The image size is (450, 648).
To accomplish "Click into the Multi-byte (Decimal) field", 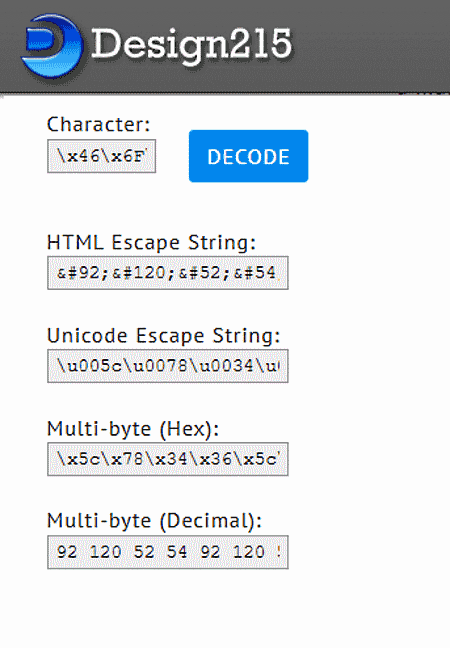I will coord(168,552).
